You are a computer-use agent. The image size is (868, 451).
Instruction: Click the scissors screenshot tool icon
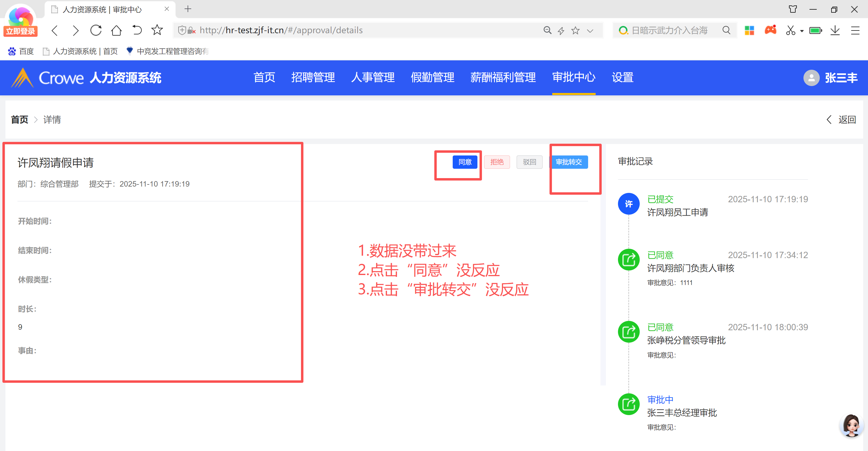coord(790,30)
